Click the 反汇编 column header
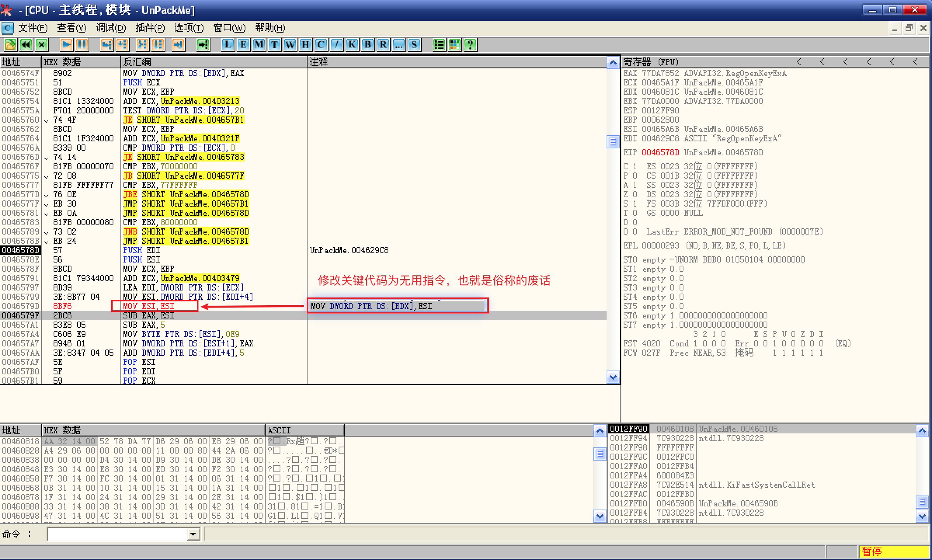The image size is (932, 560). (137, 62)
